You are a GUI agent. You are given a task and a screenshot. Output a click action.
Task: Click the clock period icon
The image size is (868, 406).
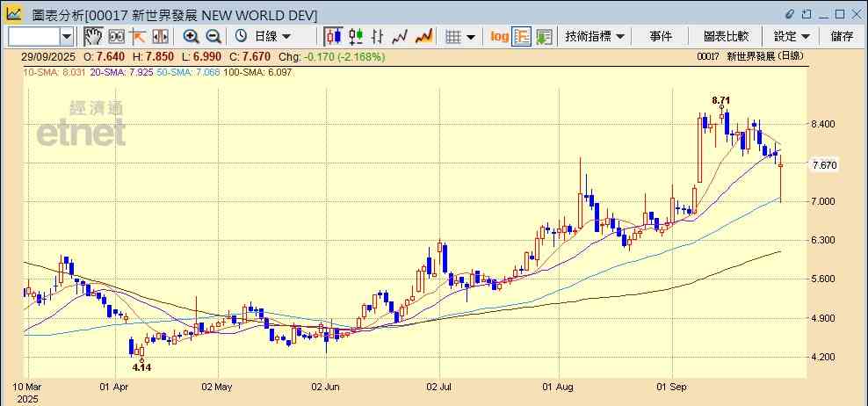click(x=241, y=37)
